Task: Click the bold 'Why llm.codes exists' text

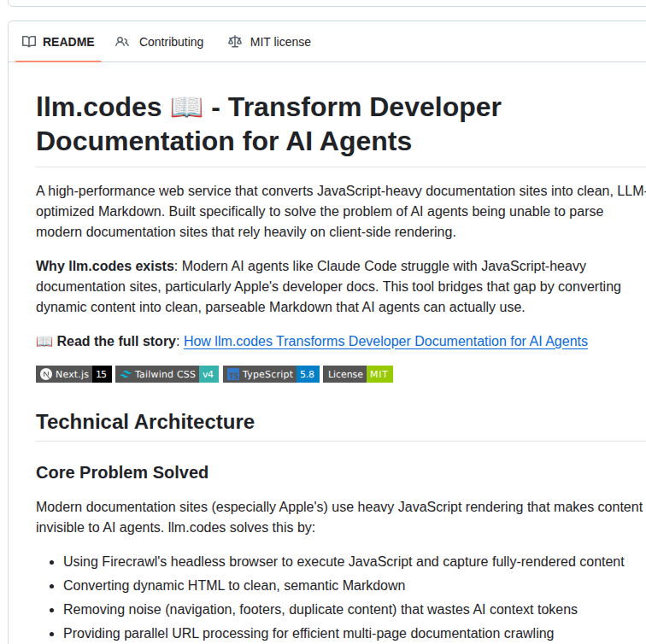Action: 104,266
